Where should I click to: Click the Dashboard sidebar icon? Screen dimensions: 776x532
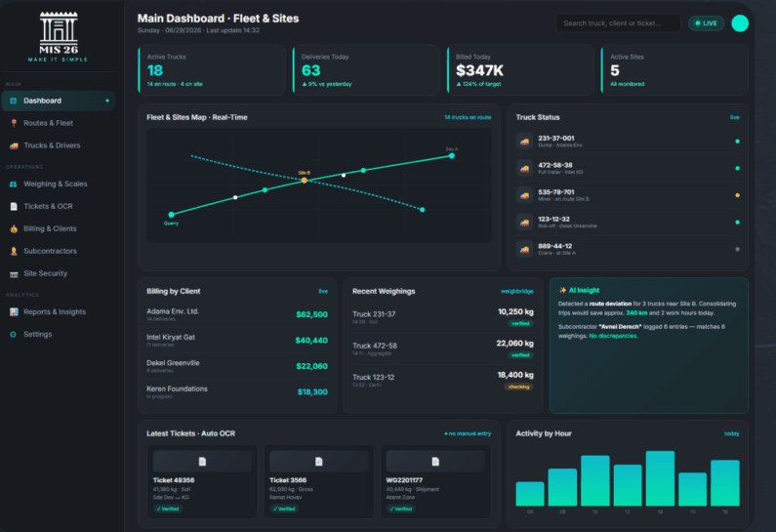point(14,101)
